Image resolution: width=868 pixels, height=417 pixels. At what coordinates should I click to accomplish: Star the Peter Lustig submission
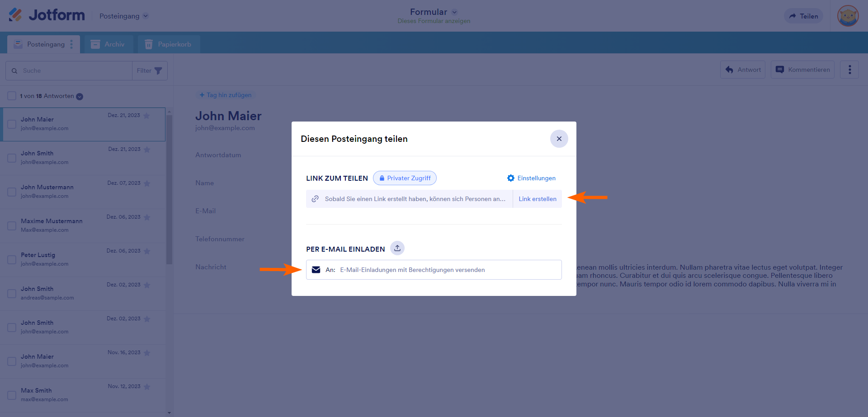[x=147, y=251]
